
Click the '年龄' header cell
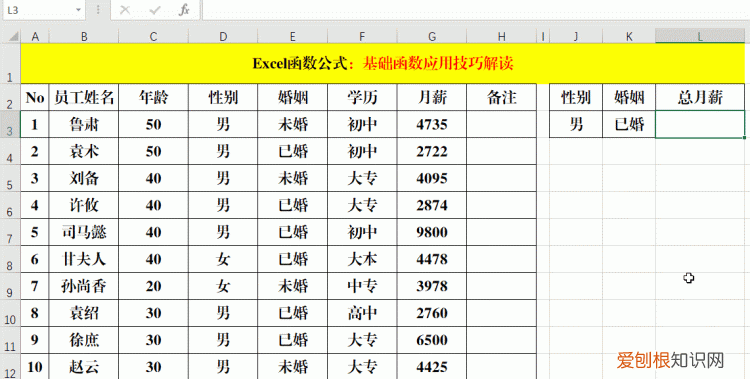[x=154, y=98]
